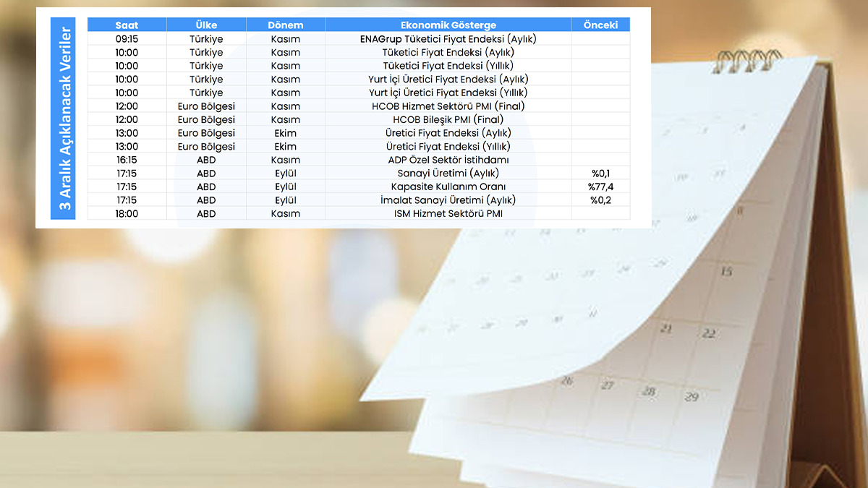Select HCOB Hizmet Sektörü PMI (Final) entry

coord(448,106)
